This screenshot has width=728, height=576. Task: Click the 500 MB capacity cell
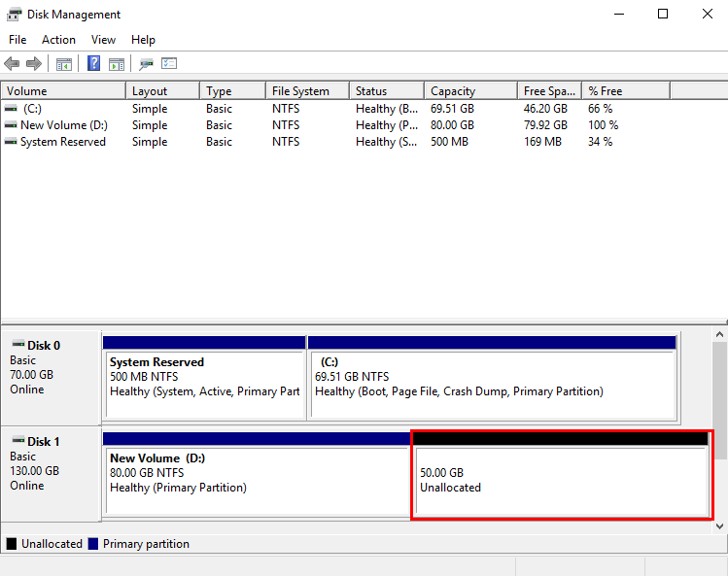coord(449,142)
